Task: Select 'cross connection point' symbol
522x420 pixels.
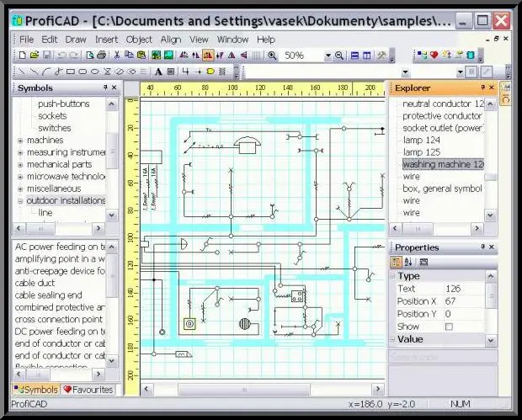Action: coord(59,319)
